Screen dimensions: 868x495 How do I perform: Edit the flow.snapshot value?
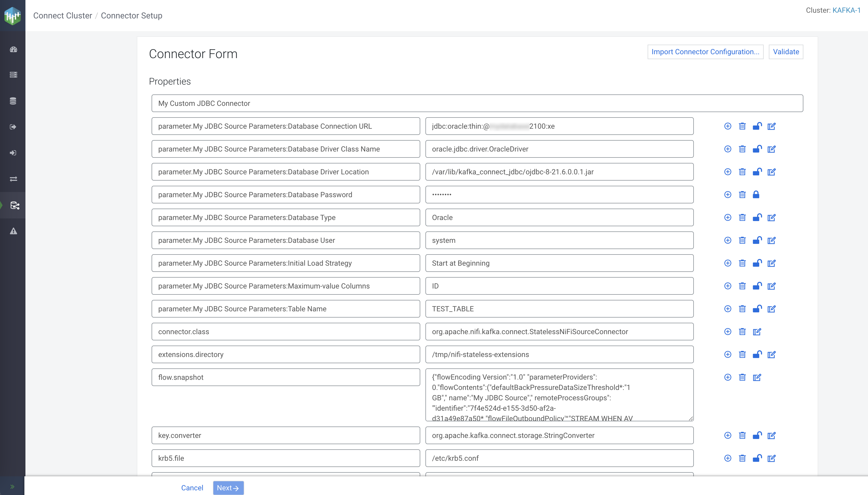757,377
